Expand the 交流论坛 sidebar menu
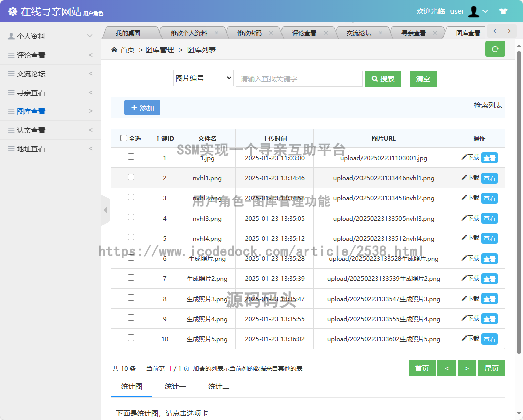The image size is (523, 420). 50,74
